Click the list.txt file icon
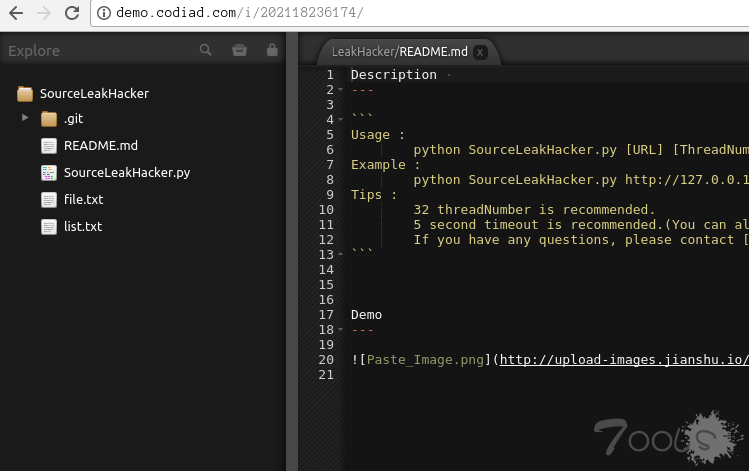Image resolution: width=749 pixels, height=471 pixels. coord(49,226)
